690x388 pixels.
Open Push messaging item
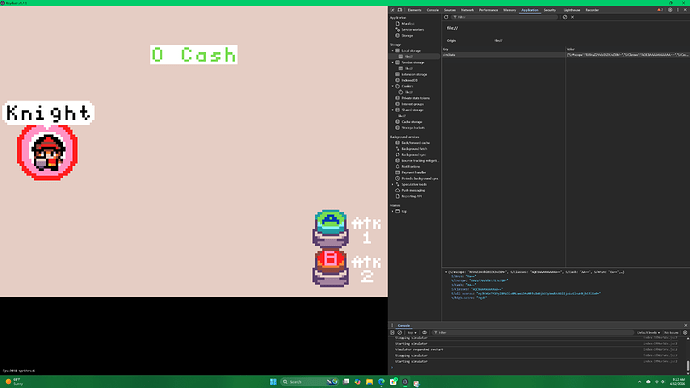coord(413,190)
